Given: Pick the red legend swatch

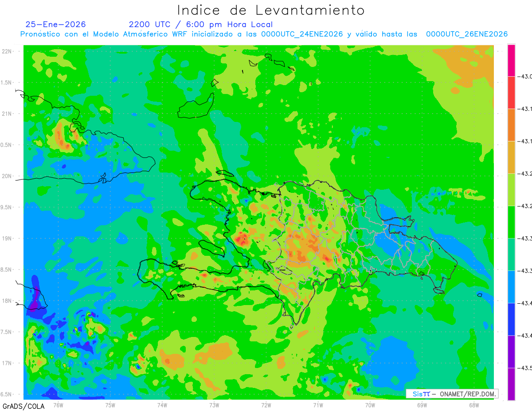Looking at the screenshot, I should pos(511,93).
